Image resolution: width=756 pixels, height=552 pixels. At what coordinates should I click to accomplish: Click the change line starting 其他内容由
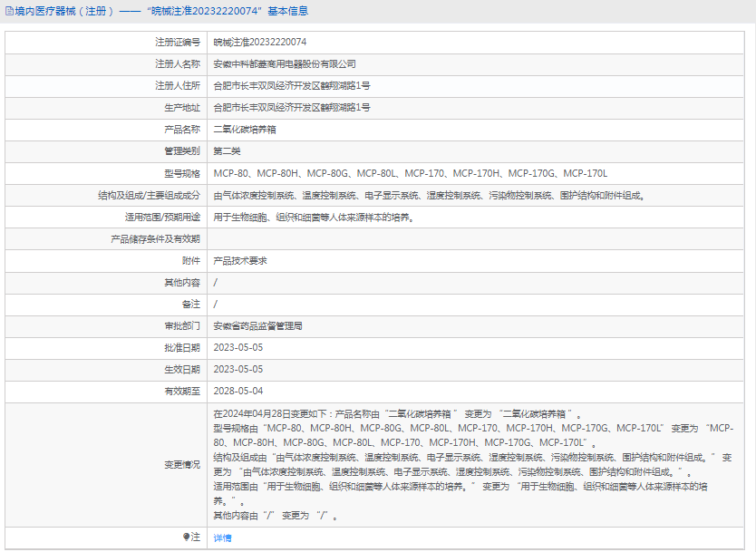tap(276, 516)
